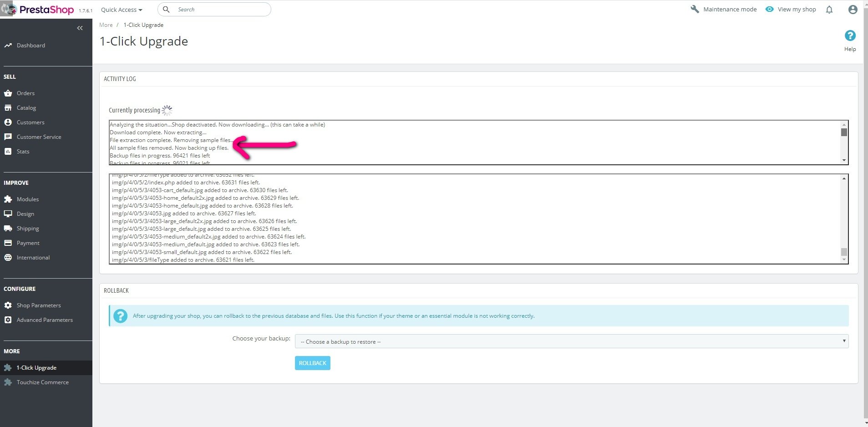The width and height of the screenshot is (868, 427).
Task: Click the ROLLBACK button
Action: [313, 363]
